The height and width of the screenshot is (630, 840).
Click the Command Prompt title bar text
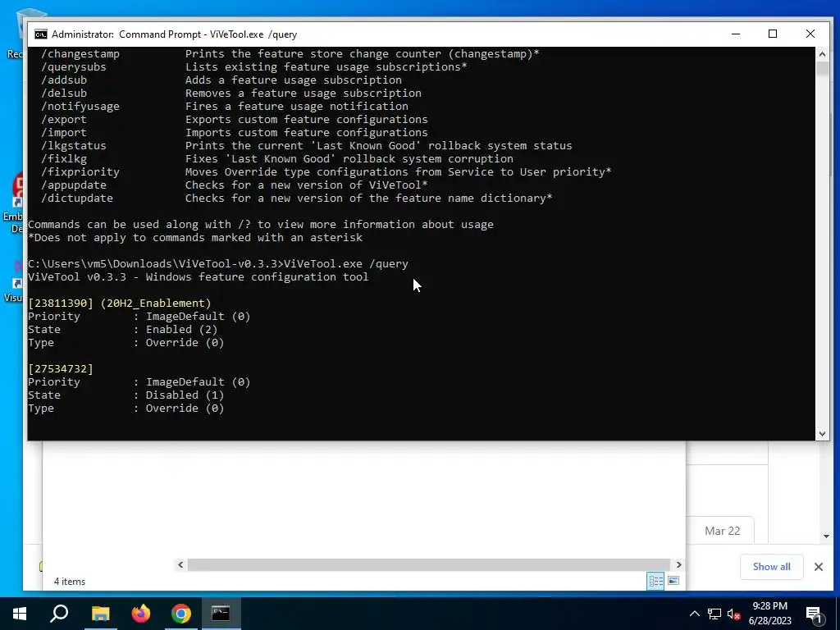[x=174, y=34]
